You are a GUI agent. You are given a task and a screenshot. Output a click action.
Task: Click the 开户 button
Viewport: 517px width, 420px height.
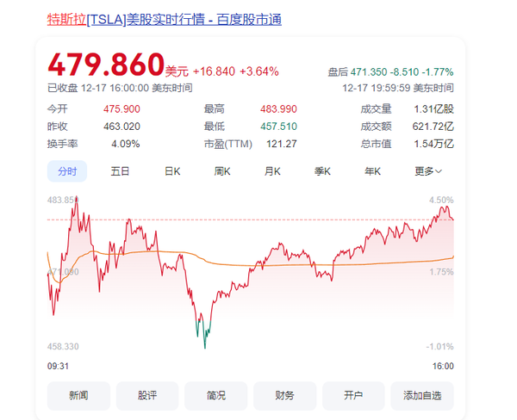pos(353,395)
